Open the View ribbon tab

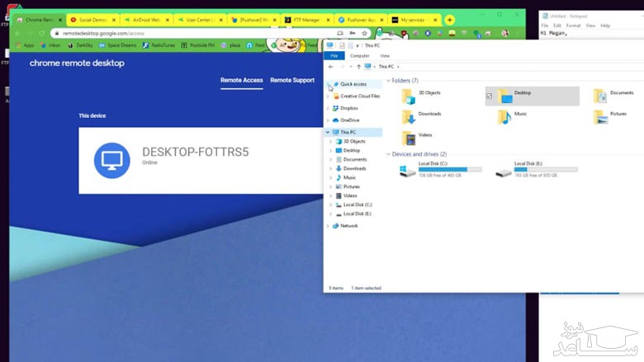pos(385,56)
